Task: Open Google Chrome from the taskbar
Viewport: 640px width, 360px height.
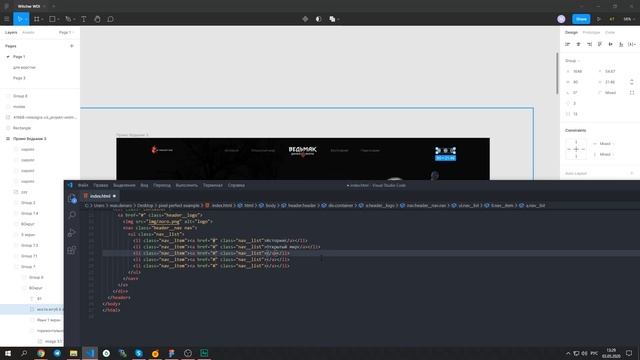Action: [41, 353]
